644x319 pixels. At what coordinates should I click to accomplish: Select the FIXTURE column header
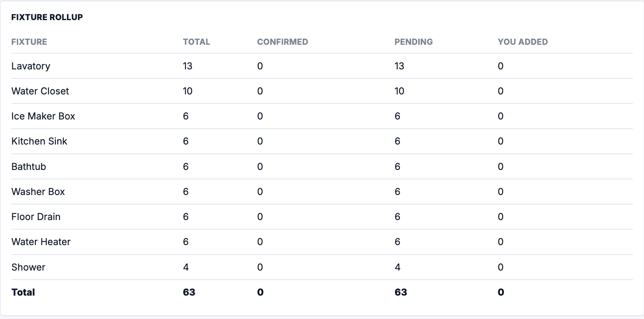click(x=29, y=42)
